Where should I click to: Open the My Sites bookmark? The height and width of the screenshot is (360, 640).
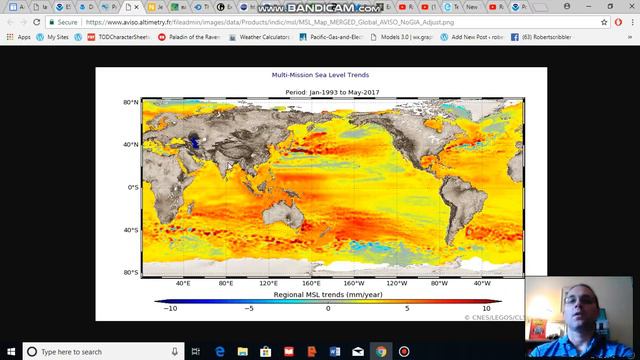(52, 37)
